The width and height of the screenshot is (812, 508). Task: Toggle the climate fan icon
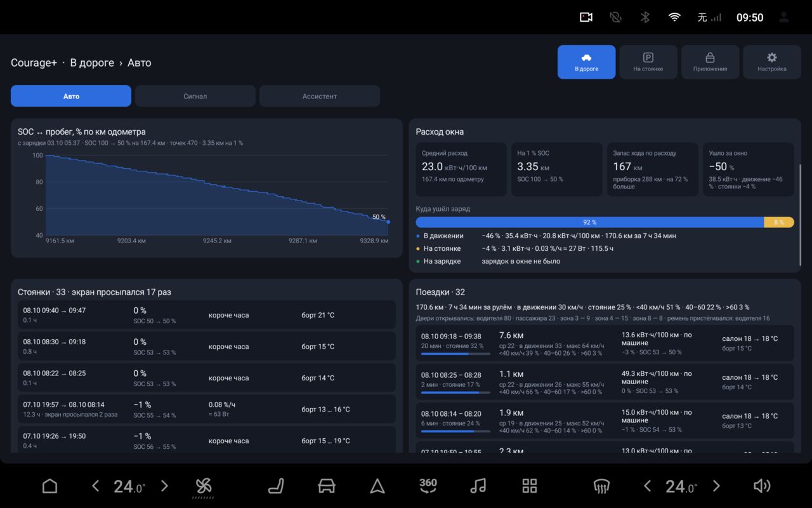click(x=203, y=487)
